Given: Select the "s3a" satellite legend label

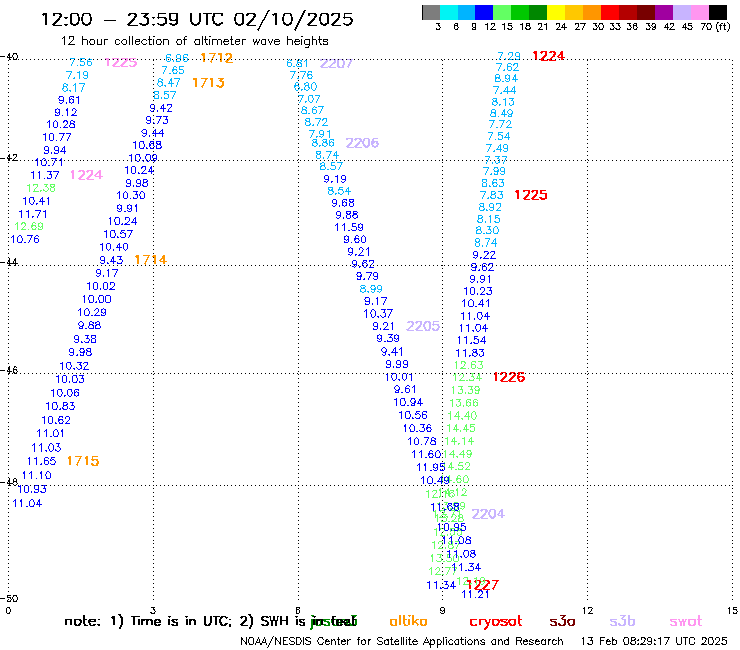Looking at the screenshot, I should click(x=562, y=621).
